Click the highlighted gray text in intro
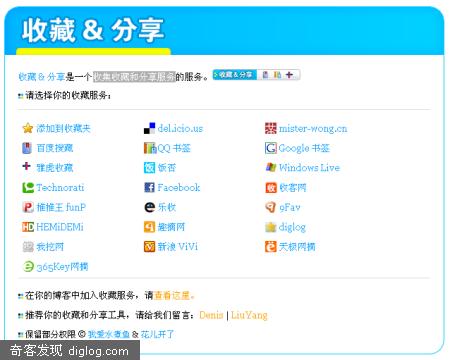 134,77
